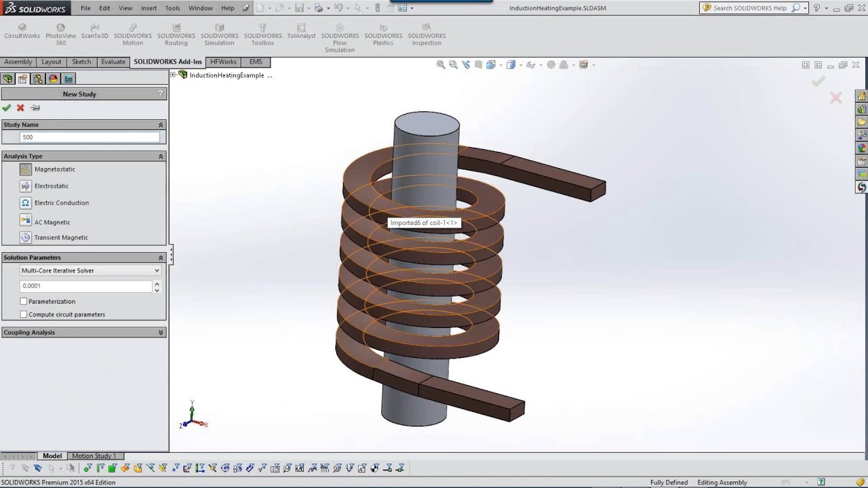Switch to the Assembly tab

coord(18,62)
